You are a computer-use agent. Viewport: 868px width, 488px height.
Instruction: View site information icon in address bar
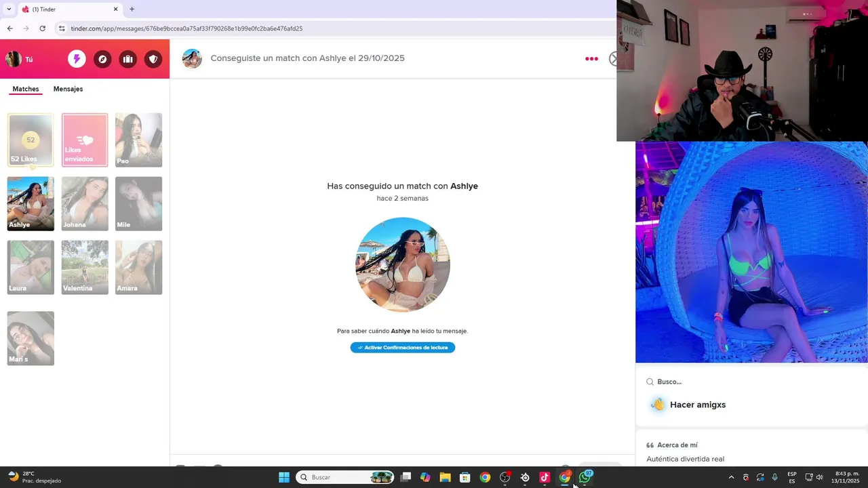click(x=62, y=28)
